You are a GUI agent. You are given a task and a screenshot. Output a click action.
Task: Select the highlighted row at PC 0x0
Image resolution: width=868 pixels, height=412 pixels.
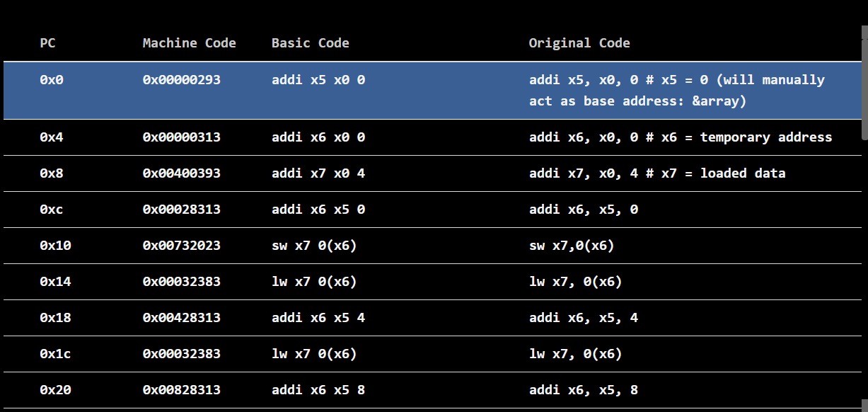433,91
